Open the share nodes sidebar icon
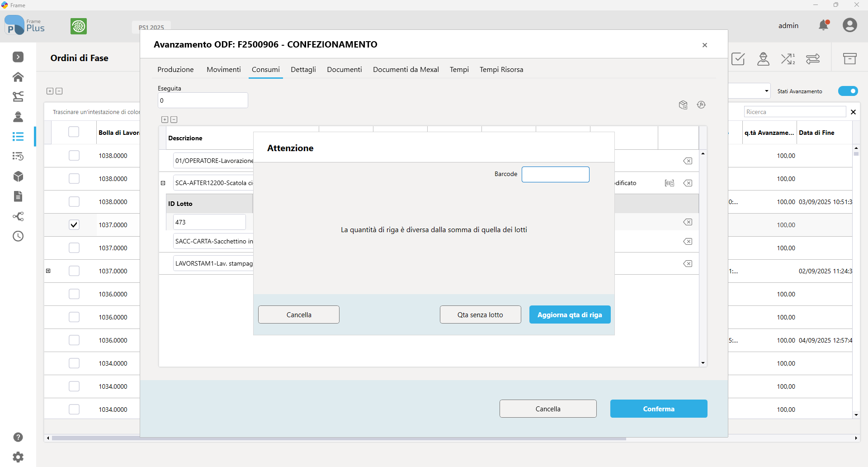Viewport: 868px width, 467px height. coord(18,216)
